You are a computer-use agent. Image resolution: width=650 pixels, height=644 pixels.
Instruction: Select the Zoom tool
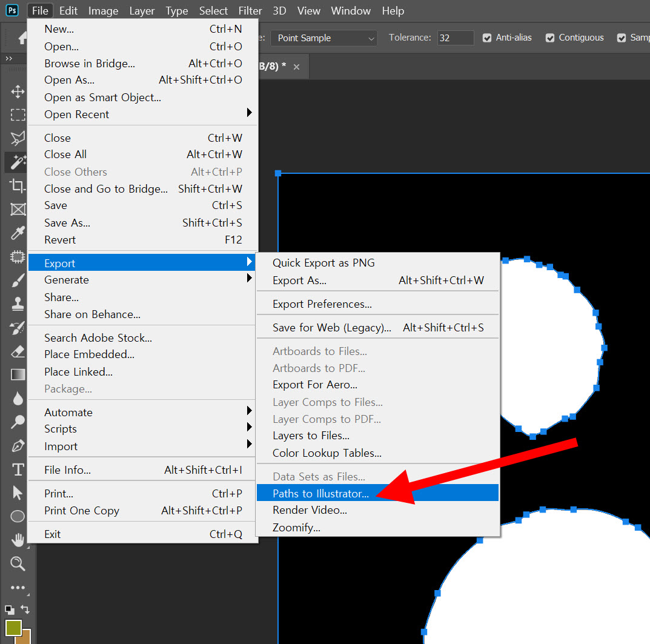[x=18, y=563]
